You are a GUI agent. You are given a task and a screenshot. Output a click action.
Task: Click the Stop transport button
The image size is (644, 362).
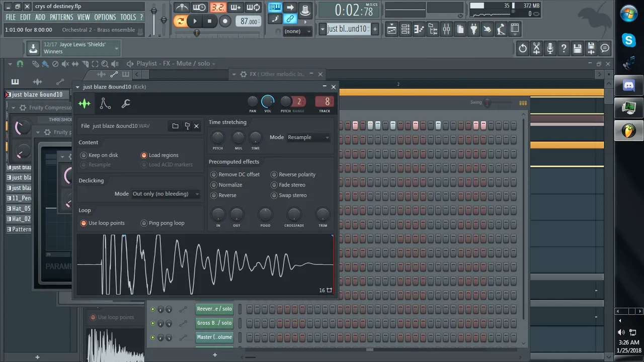[209, 21]
